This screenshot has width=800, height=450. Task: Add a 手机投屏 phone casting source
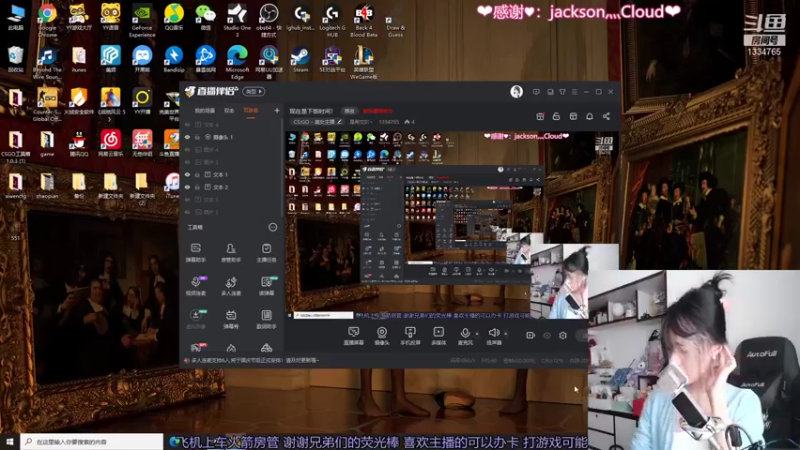410,336
